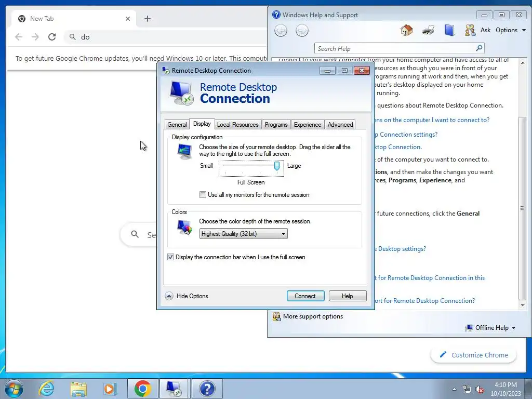
Task: Click the remote desktop size slider thumb
Action: pos(277,166)
